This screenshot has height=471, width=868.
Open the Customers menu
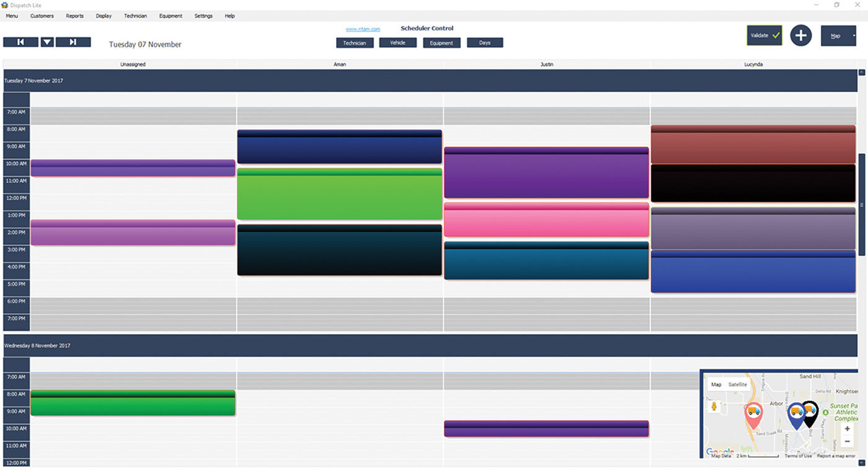[x=42, y=16]
